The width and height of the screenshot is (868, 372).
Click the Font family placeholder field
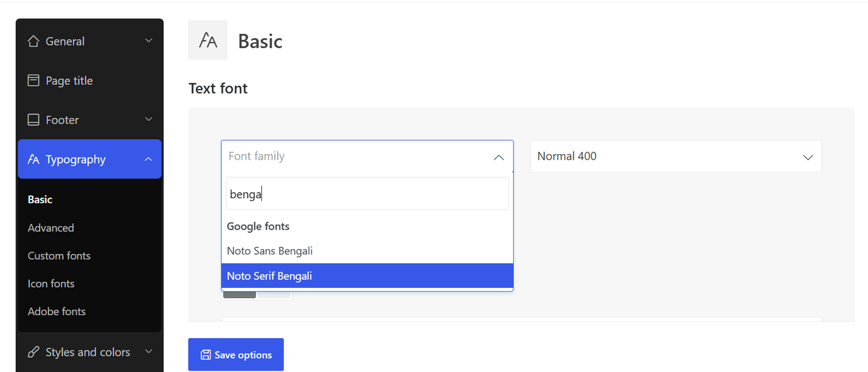point(367,156)
